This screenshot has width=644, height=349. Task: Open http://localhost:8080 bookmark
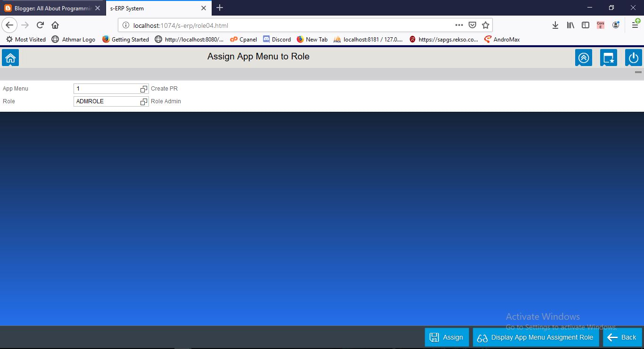[x=189, y=40]
